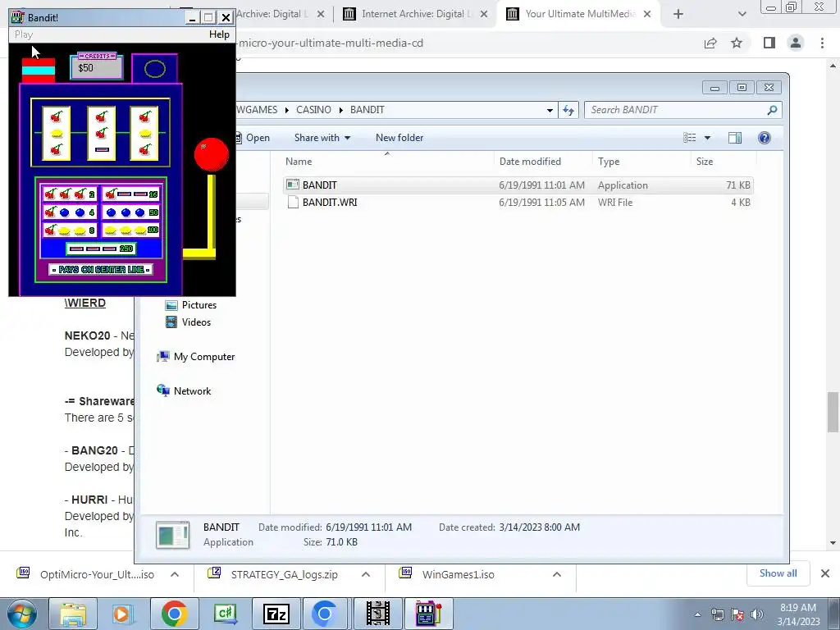Click the BANDIT.WRI file icon

pyautogui.click(x=293, y=202)
